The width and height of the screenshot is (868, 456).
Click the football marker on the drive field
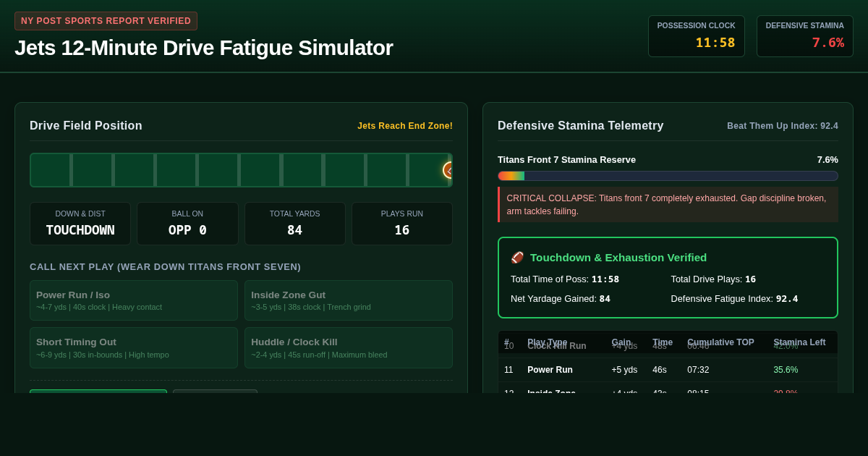click(x=448, y=170)
